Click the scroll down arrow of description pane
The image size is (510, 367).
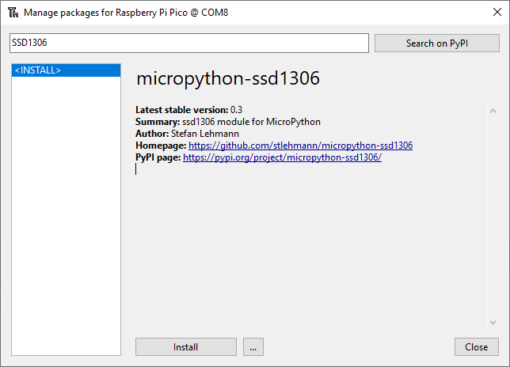click(493, 322)
